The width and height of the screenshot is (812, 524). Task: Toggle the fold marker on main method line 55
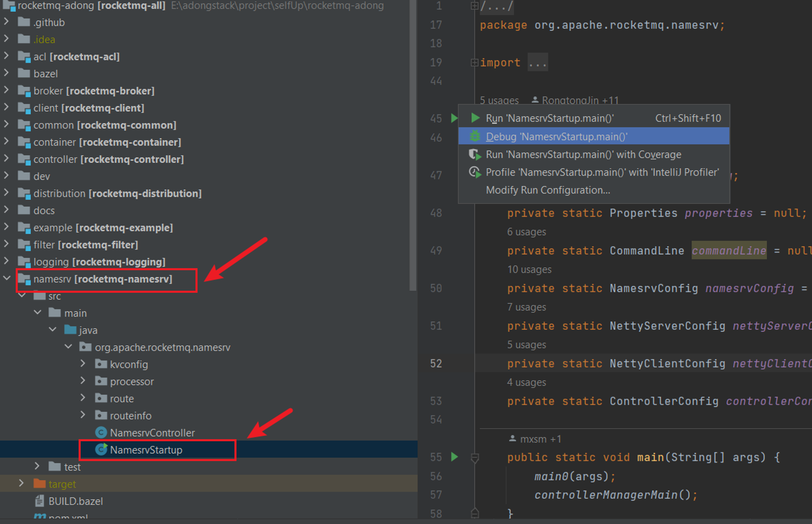[474, 458]
